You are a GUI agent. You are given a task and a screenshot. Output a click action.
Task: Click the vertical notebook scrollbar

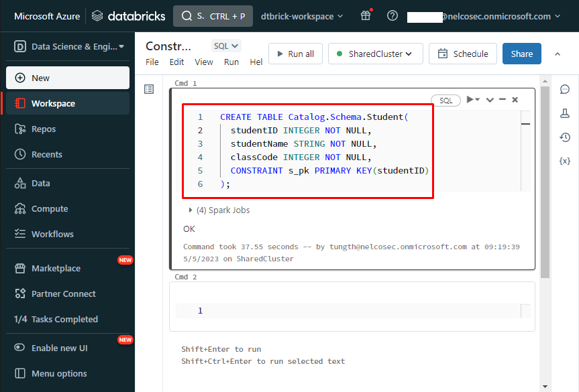[545, 181]
